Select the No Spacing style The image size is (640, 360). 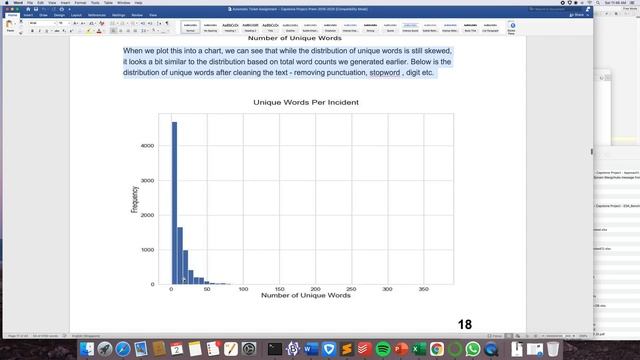click(210, 27)
